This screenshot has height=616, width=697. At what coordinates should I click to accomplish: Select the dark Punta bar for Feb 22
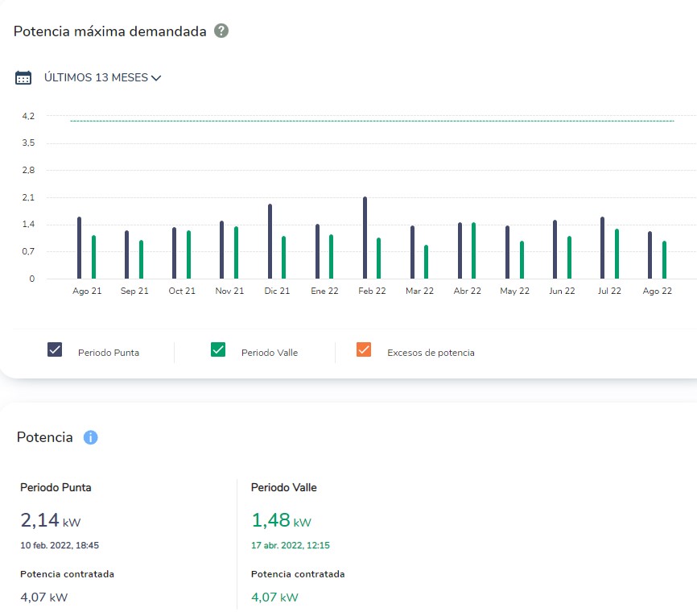[x=365, y=238]
